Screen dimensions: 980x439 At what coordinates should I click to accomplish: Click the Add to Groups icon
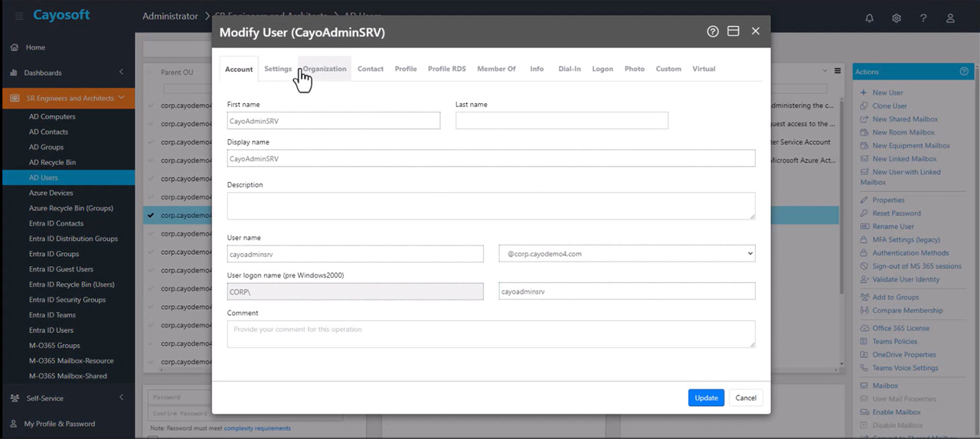864,297
